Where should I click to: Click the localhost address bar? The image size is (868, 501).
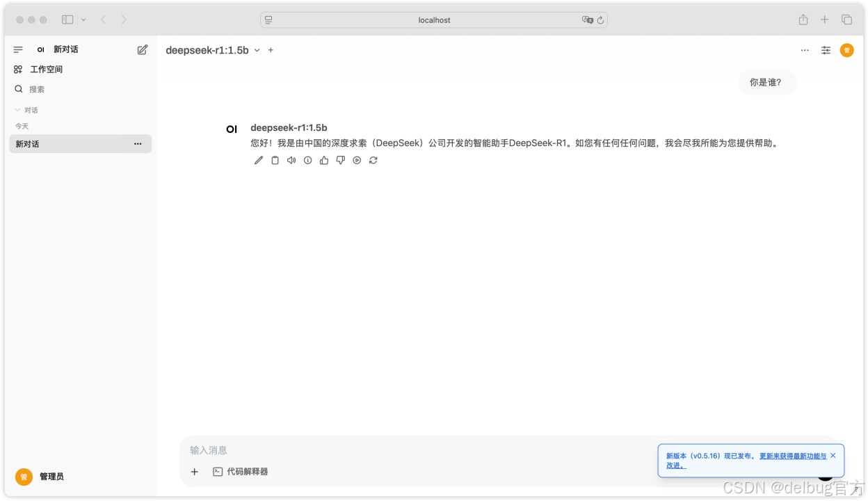coord(434,20)
